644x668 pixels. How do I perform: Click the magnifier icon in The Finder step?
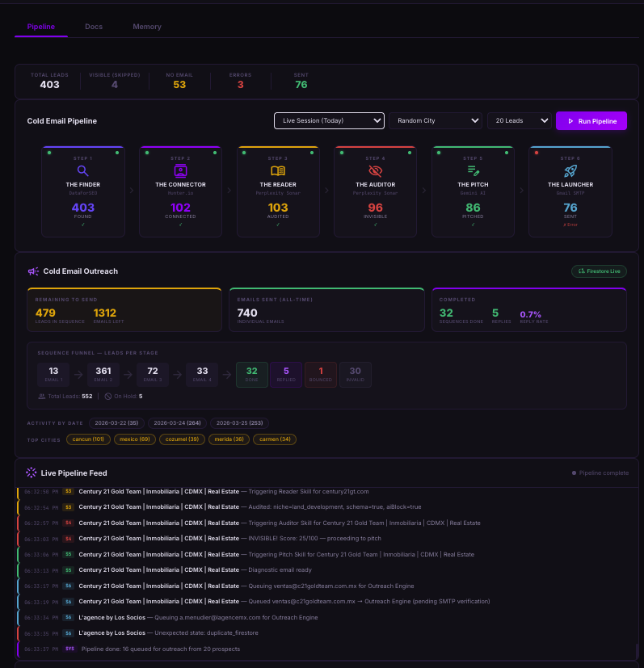[82, 171]
